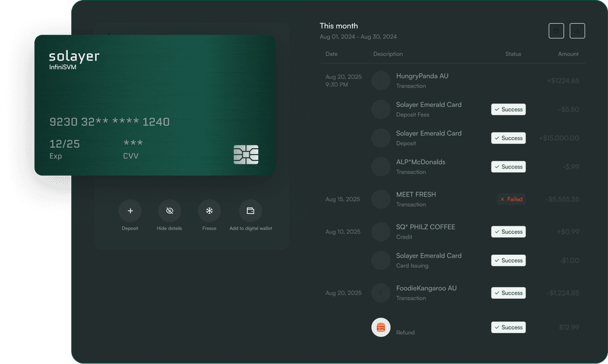Image resolution: width=608 pixels, height=364 pixels.
Task: Click the 'Deposit Fees' description text
Action: tap(413, 115)
